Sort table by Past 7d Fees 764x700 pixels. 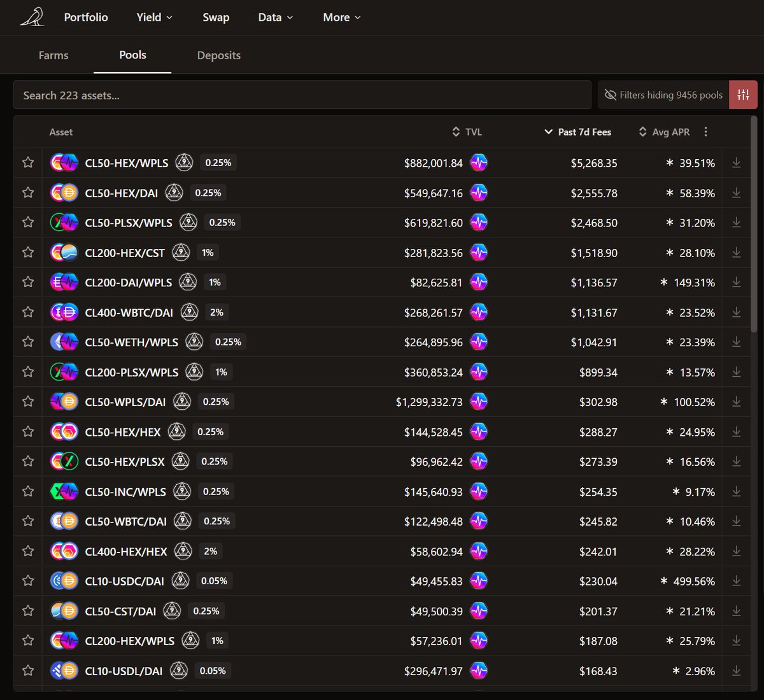point(578,132)
